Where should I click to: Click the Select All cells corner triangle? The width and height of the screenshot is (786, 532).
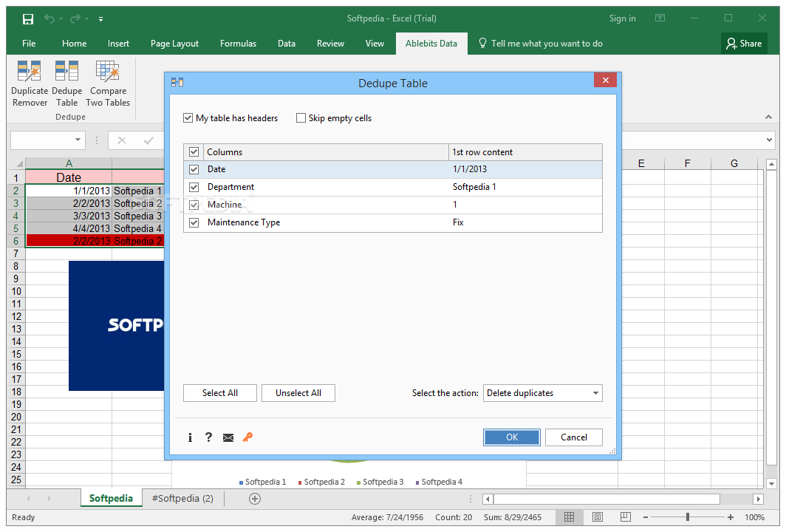(18, 163)
